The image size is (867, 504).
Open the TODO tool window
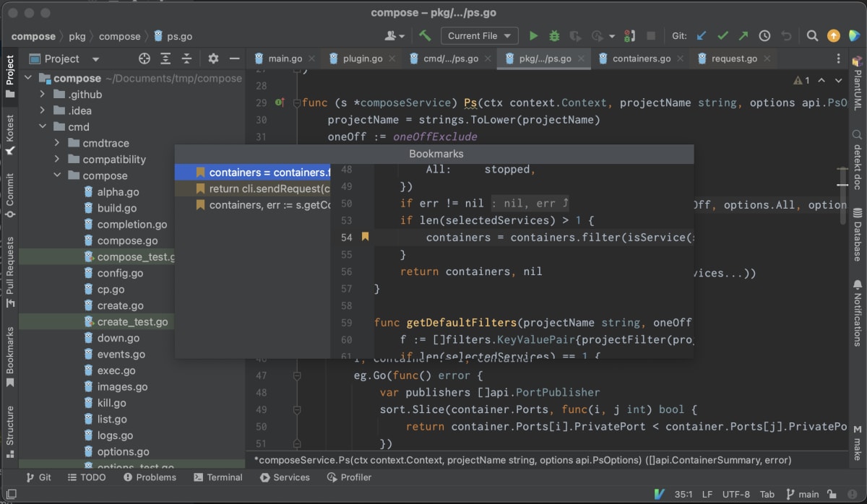pyautogui.click(x=87, y=477)
